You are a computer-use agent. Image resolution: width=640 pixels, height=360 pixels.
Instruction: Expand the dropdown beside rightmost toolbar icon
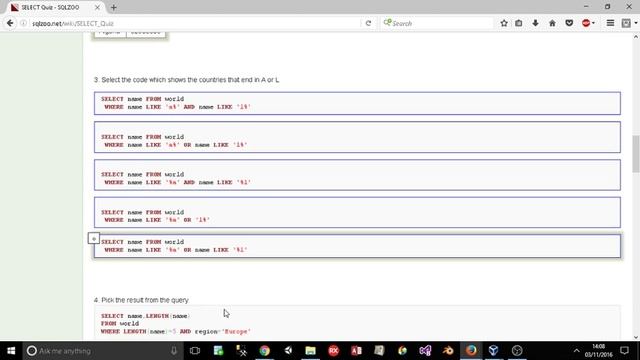636,23
